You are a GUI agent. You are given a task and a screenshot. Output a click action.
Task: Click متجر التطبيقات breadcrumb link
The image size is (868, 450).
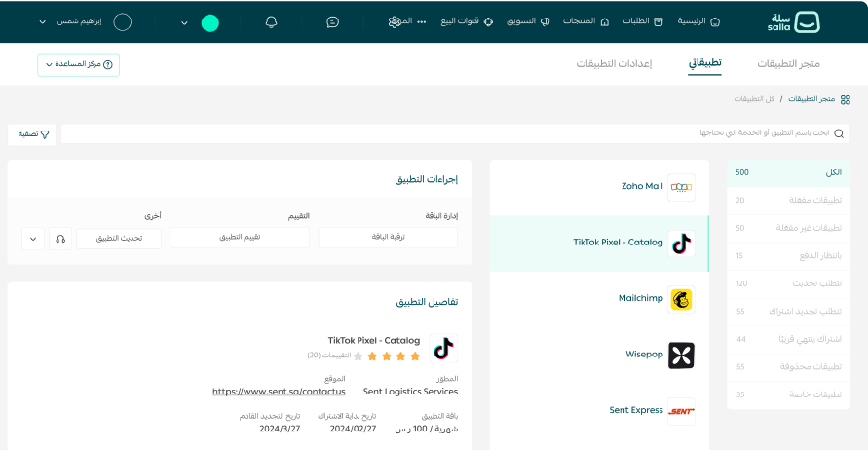pyautogui.click(x=811, y=99)
